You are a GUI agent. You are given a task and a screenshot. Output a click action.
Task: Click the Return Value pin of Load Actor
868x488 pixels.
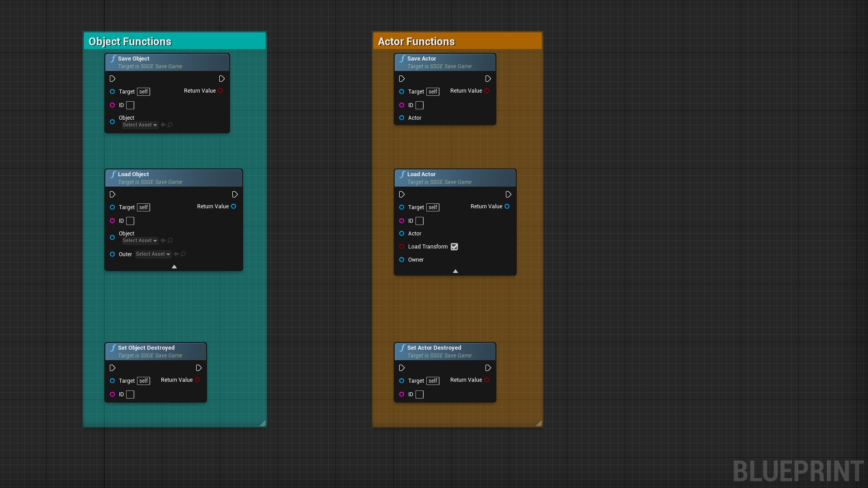coord(507,206)
